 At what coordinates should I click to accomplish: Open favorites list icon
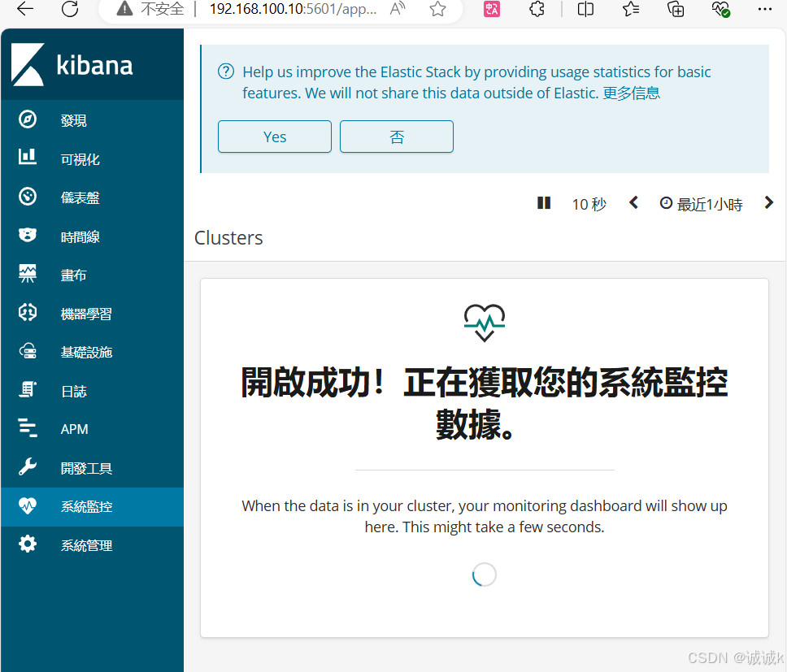click(x=631, y=8)
